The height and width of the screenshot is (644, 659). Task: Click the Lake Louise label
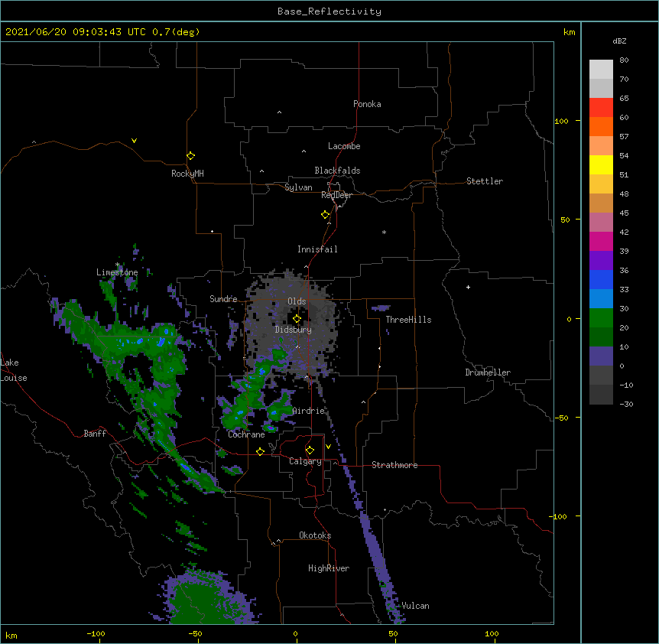pos(14,370)
